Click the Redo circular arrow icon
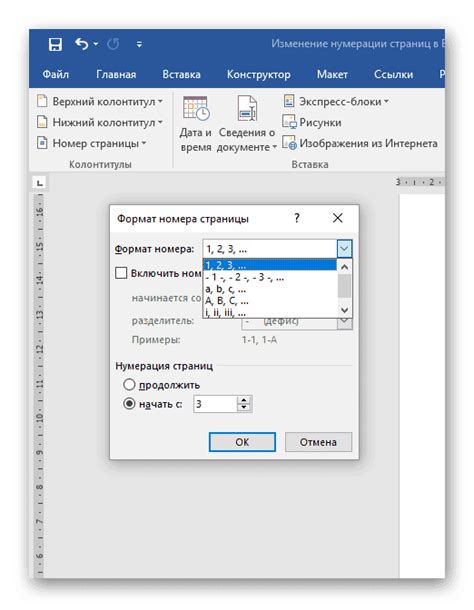 click(x=113, y=44)
